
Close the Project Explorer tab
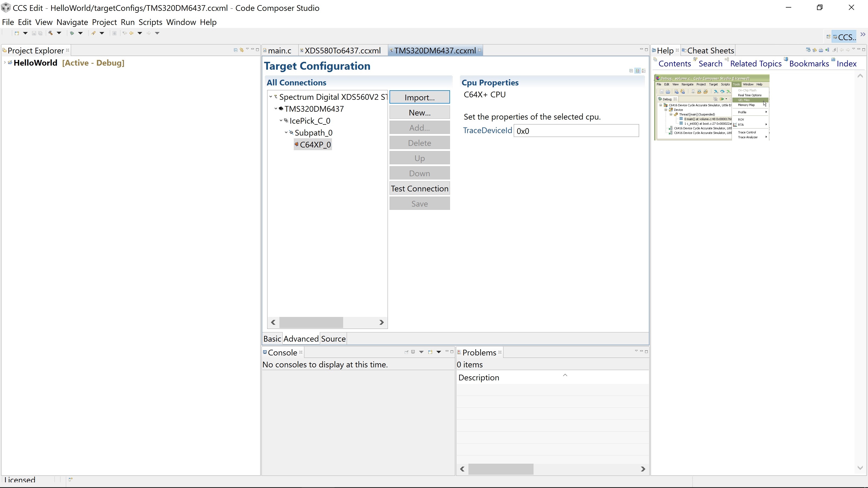pos(67,50)
